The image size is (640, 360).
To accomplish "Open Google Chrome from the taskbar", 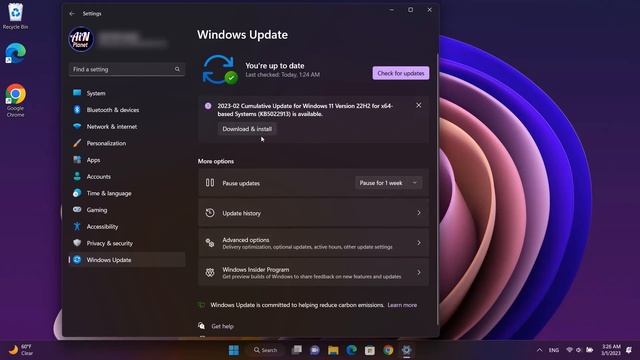I will [x=388, y=350].
